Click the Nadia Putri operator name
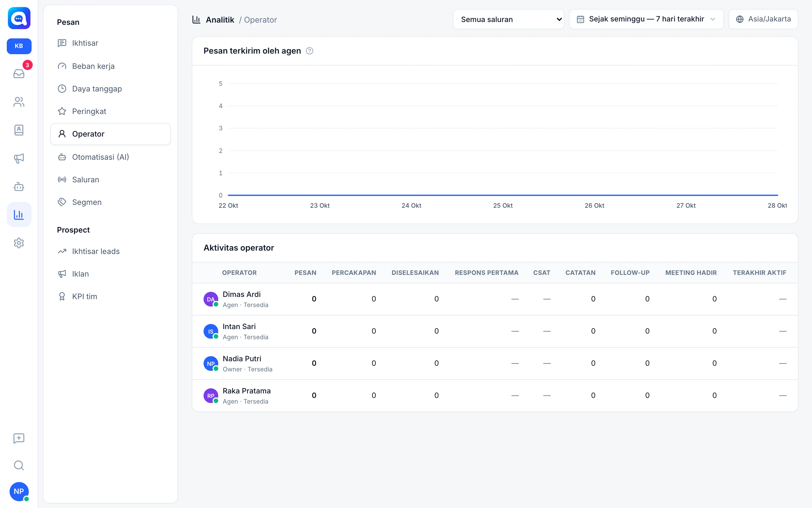 pyautogui.click(x=242, y=359)
